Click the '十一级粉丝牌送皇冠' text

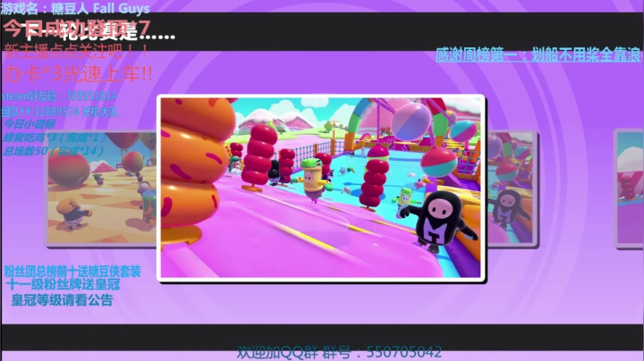click(64, 284)
